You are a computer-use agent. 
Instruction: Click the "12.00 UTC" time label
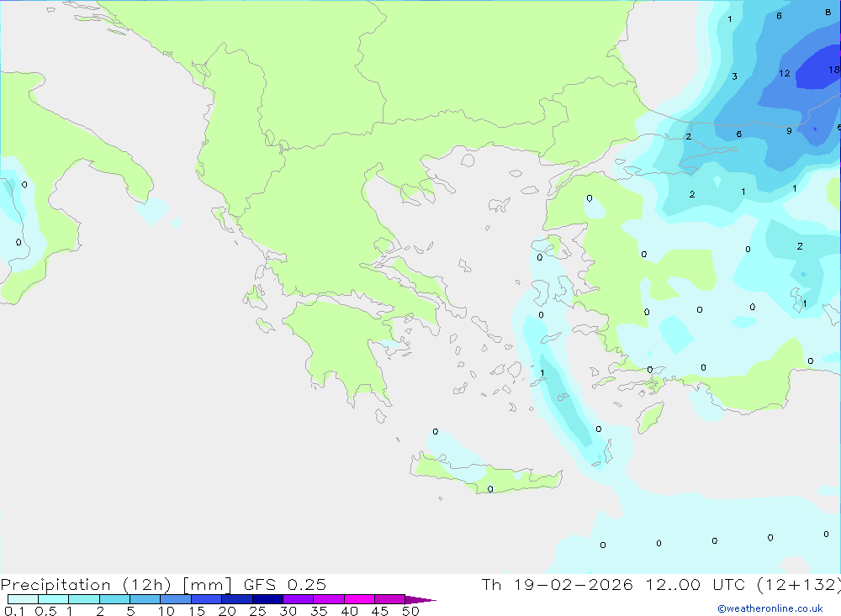click(696, 585)
